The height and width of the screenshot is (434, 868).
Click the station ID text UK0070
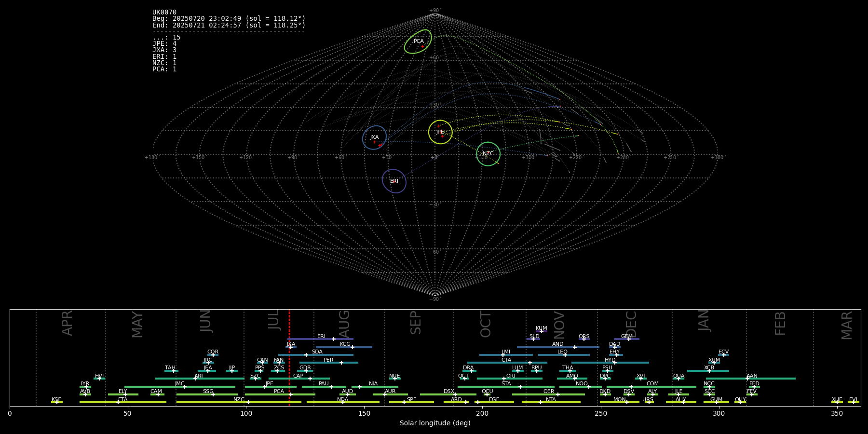click(164, 13)
